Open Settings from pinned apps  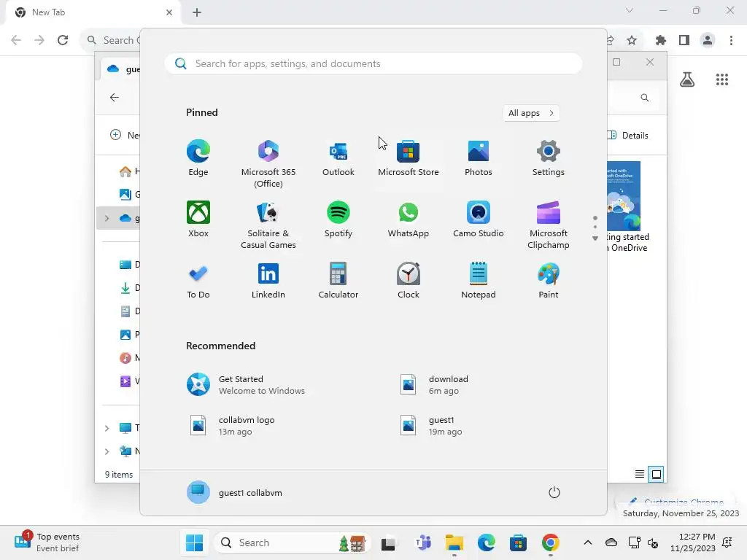(549, 158)
